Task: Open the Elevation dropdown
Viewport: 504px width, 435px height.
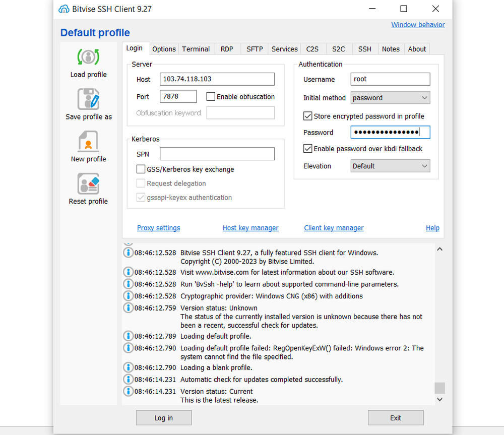Action: pyautogui.click(x=390, y=165)
